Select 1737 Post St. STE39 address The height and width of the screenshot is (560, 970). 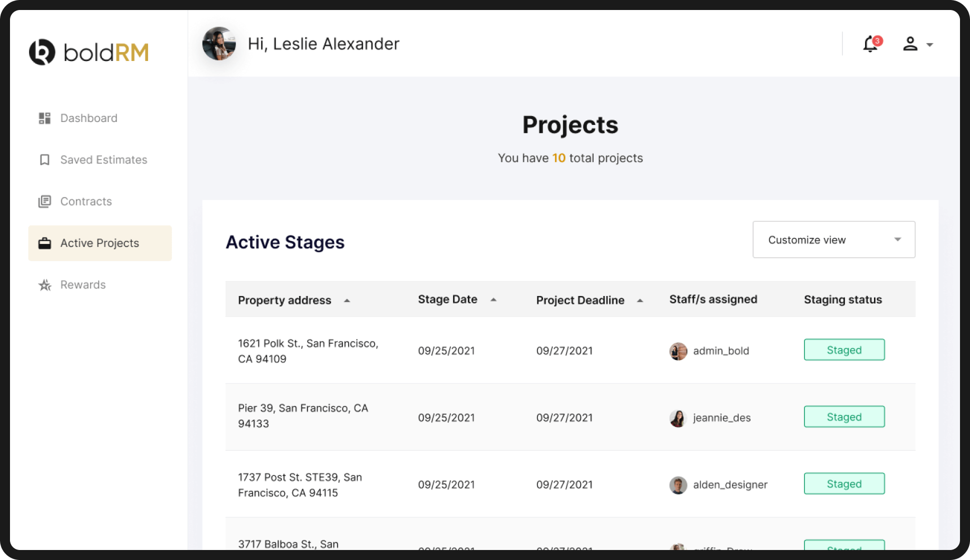tap(300, 485)
